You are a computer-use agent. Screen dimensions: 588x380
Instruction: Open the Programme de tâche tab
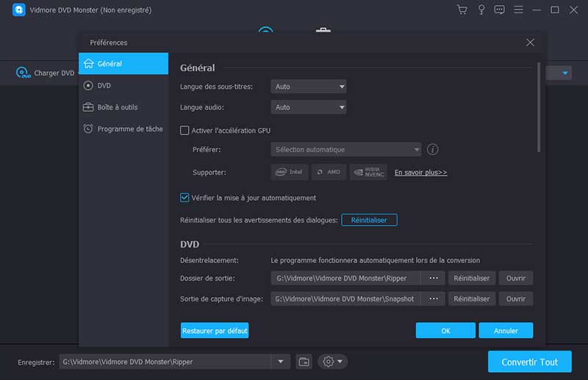(x=129, y=129)
